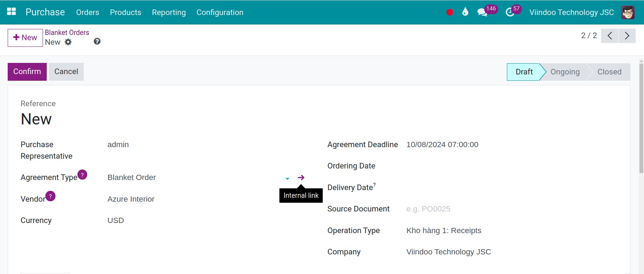
Task: Click the Agreement Type value Blanket Order
Action: [132, 177]
